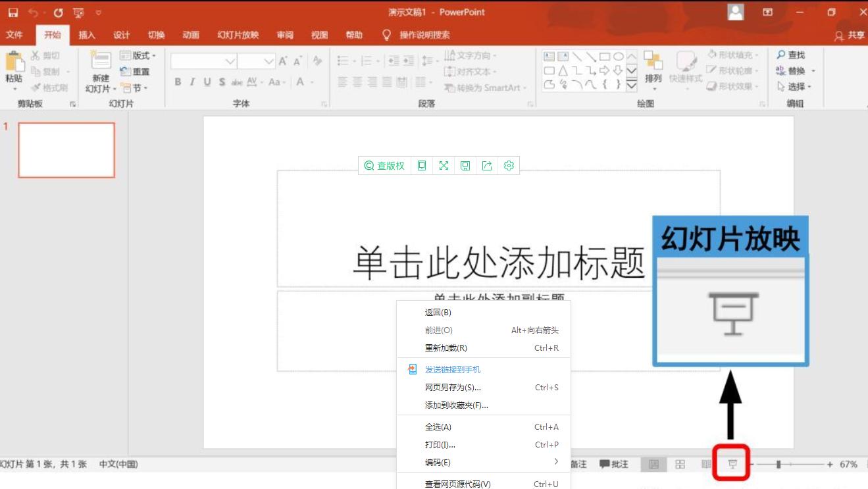The image size is (868, 489).
Task: Open reading view via status bar icon
Action: (x=705, y=464)
